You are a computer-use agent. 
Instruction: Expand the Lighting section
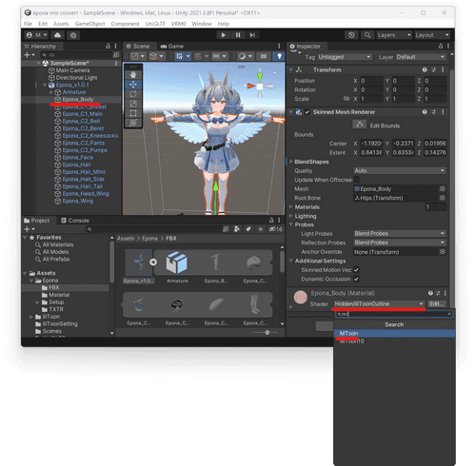(x=291, y=216)
